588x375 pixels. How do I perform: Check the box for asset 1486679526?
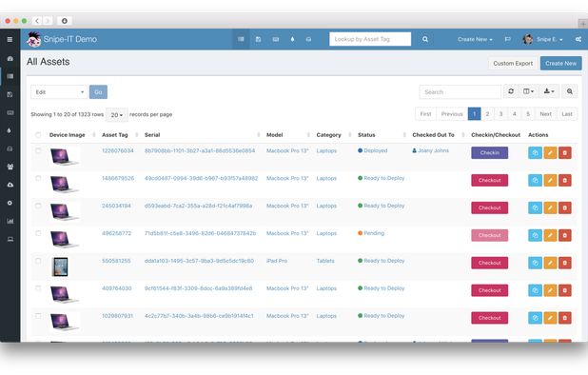tap(38, 178)
